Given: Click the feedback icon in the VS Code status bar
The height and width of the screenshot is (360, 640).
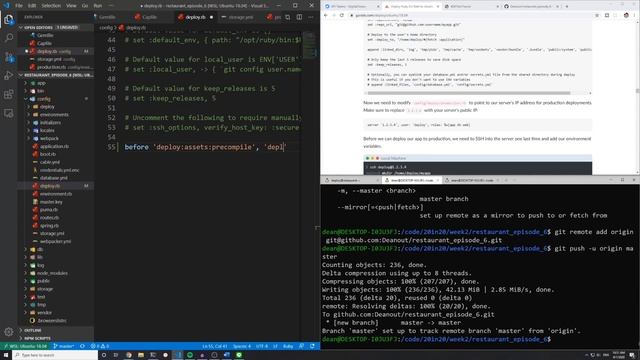Looking at the screenshot, I should 301,346.
